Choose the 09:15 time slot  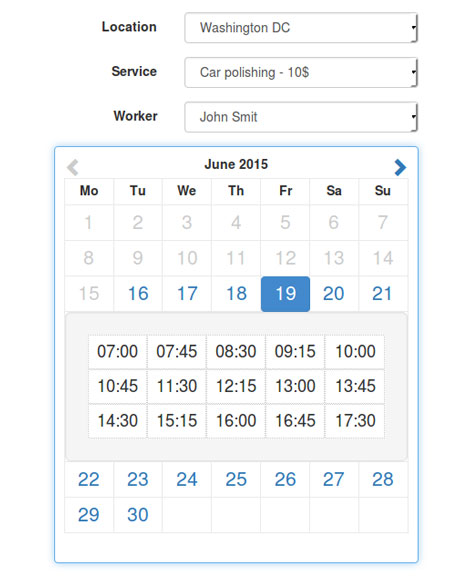295,351
